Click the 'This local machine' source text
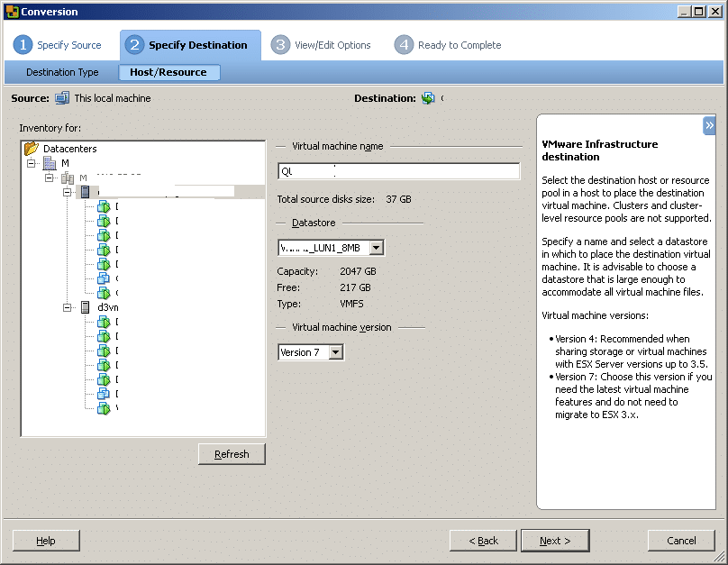The image size is (728, 565). (113, 98)
